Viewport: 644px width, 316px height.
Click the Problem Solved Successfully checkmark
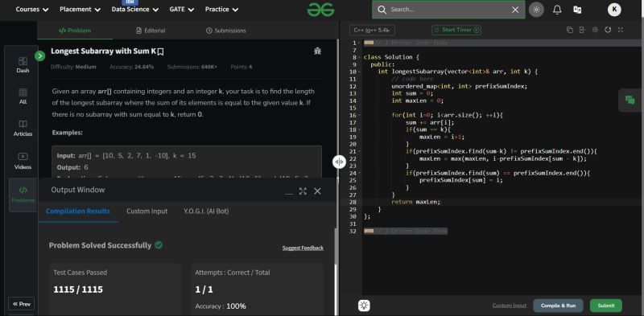pos(159,245)
